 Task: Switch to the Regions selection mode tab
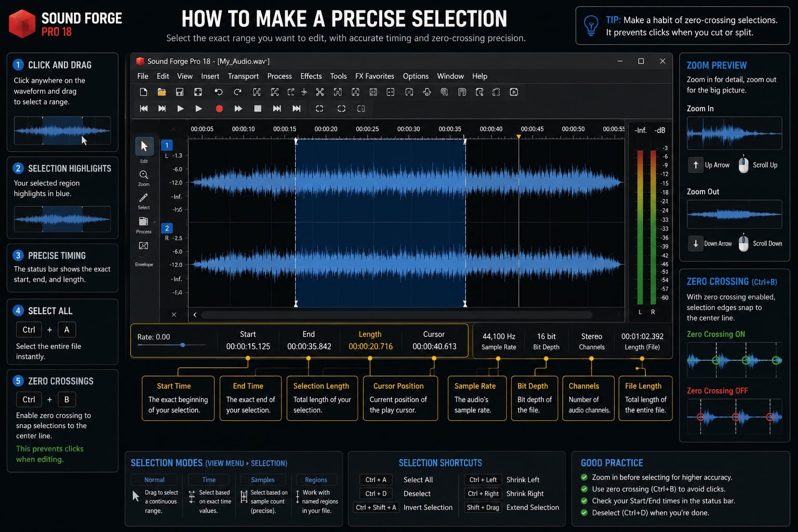[316, 480]
